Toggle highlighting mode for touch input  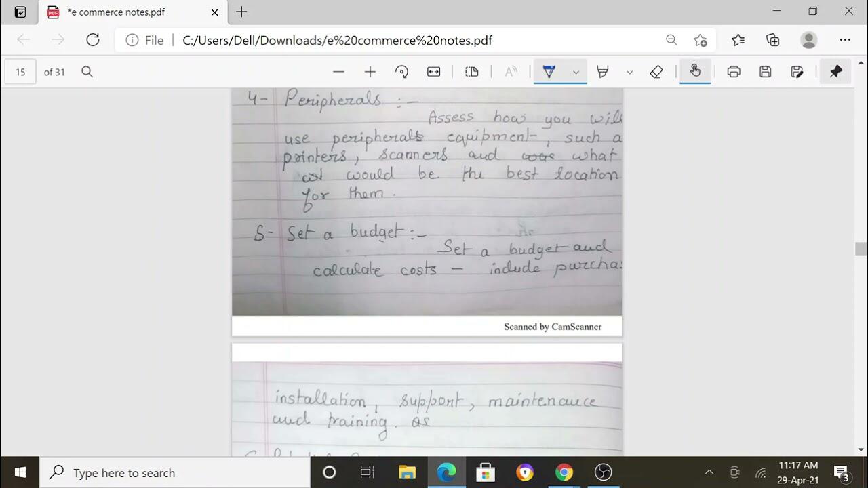(695, 71)
